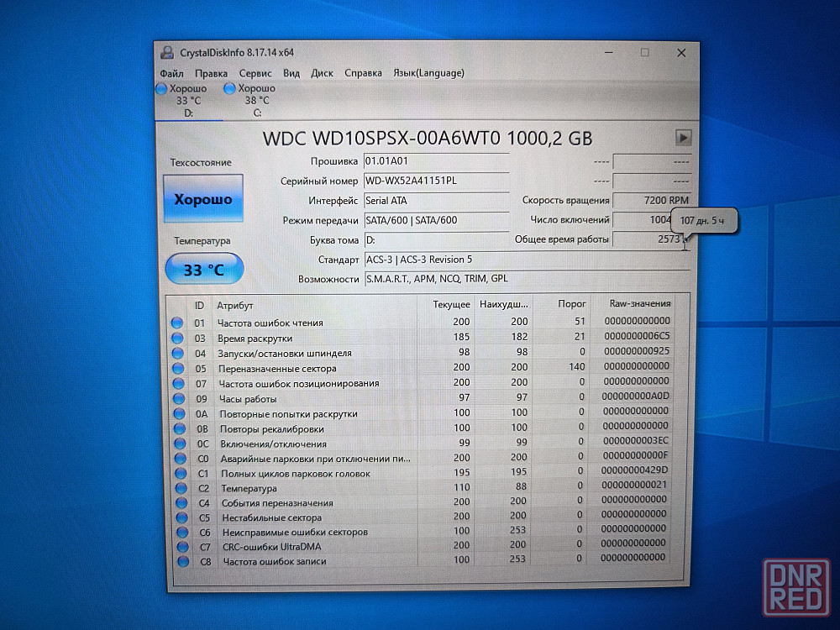This screenshot has height=630, width=840.
Task: Click status icon for Temperature row C2
Action: tap(178, 488)
